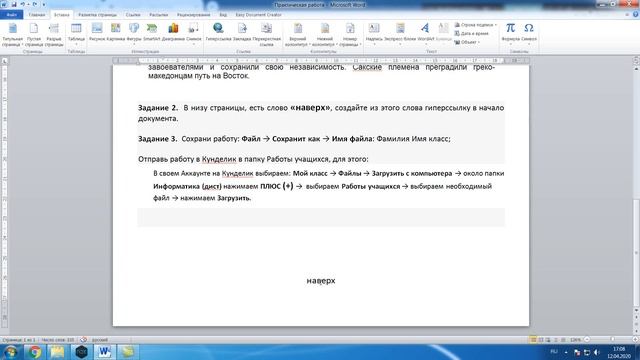Insert a cross-reference (Перекрестная ссылка)
Screen dimensions: 640x360
267,35
